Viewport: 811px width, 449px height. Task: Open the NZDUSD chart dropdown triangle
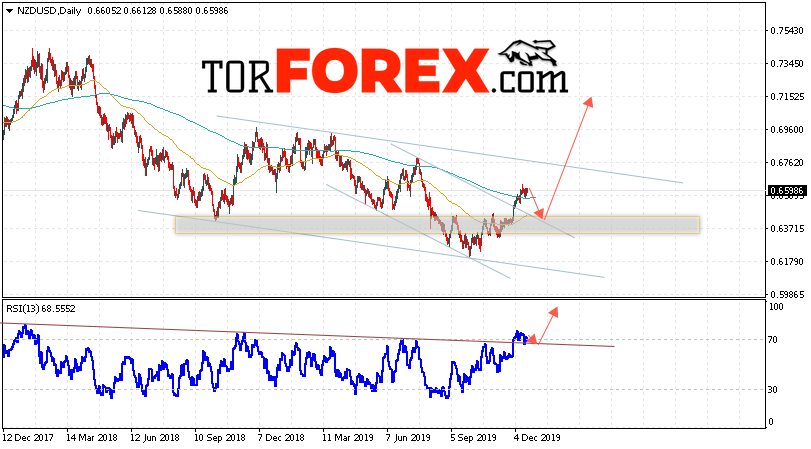[9, 11]
